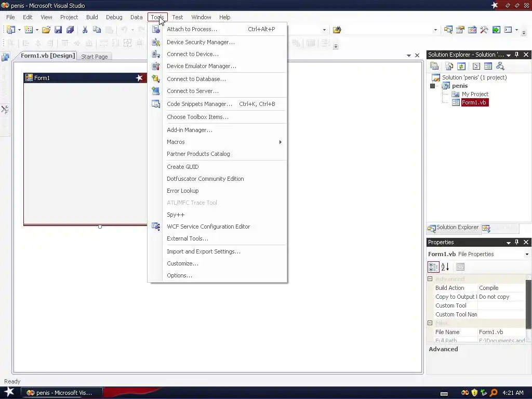Click the Find in Files toolbar icon
Screen dimensions: 532x399
click(x=337, y=30)
